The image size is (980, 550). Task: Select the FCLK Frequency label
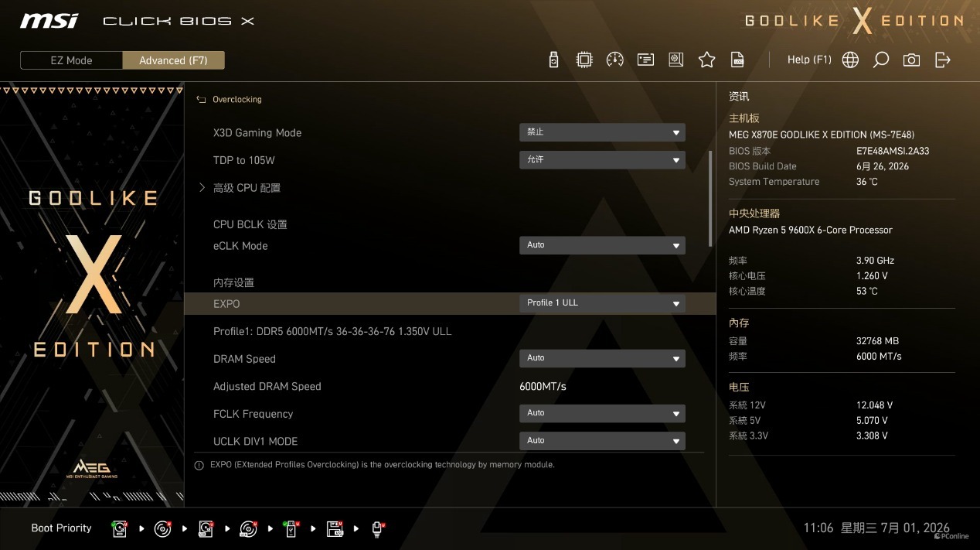tap(254, 414)
